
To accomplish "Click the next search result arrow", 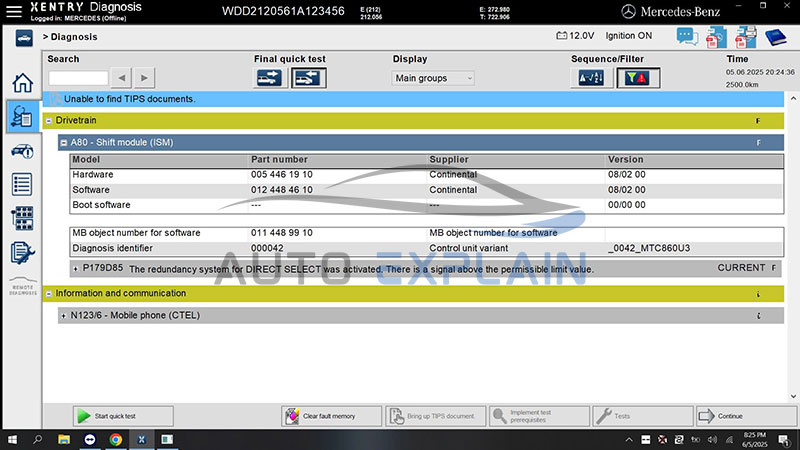I will coord(144,78).
